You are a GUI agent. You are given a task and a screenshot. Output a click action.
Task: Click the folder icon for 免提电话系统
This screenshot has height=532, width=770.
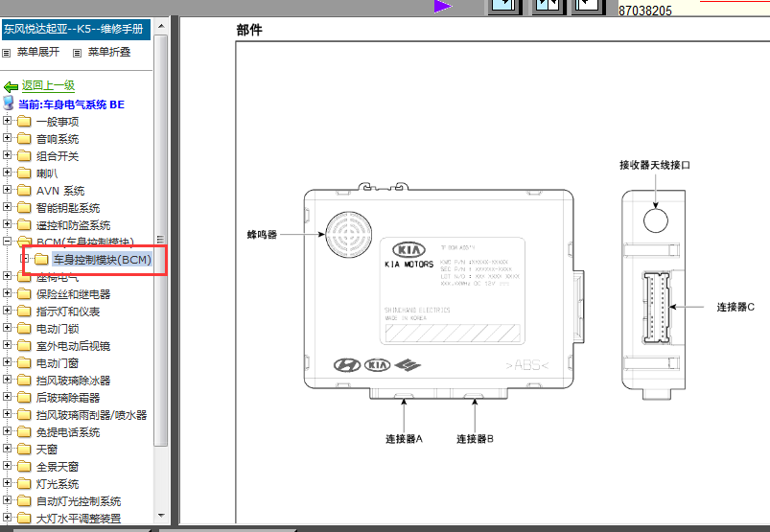pos(24,432)
